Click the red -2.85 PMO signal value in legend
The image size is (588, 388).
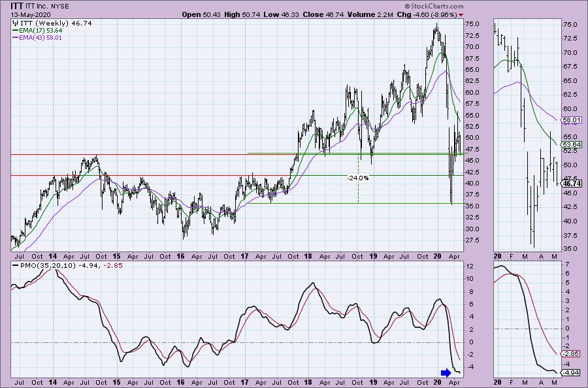point(114,265)
